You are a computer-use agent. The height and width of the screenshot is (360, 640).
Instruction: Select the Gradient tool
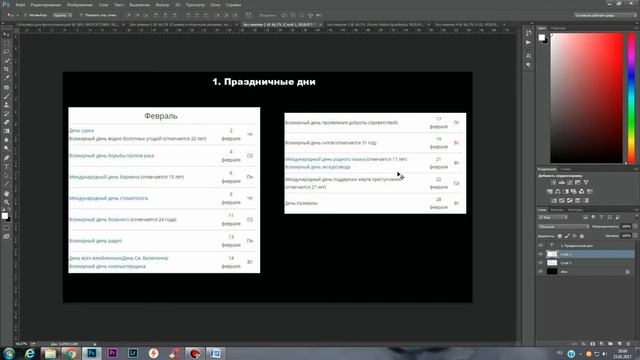pos(6,131)
